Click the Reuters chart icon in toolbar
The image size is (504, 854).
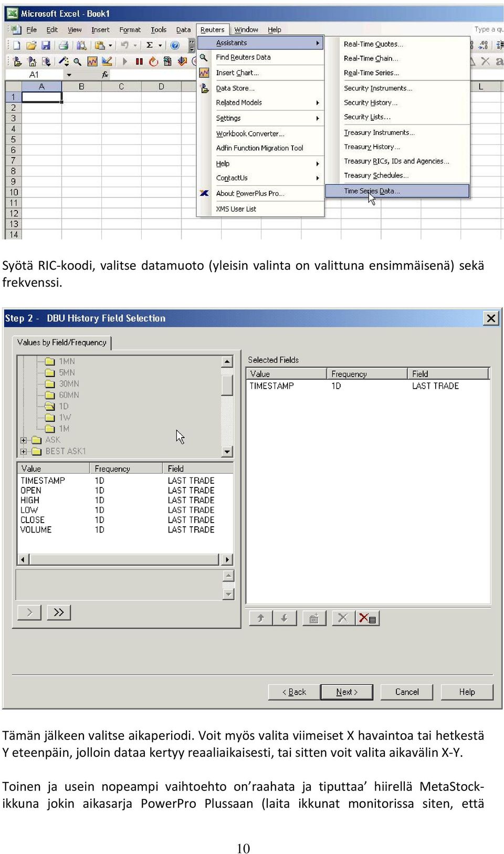click(x=92, y=61)
